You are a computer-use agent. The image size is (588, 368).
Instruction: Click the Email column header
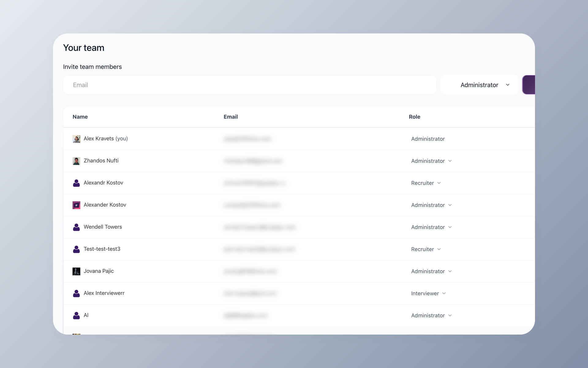[x=231, y=117]
